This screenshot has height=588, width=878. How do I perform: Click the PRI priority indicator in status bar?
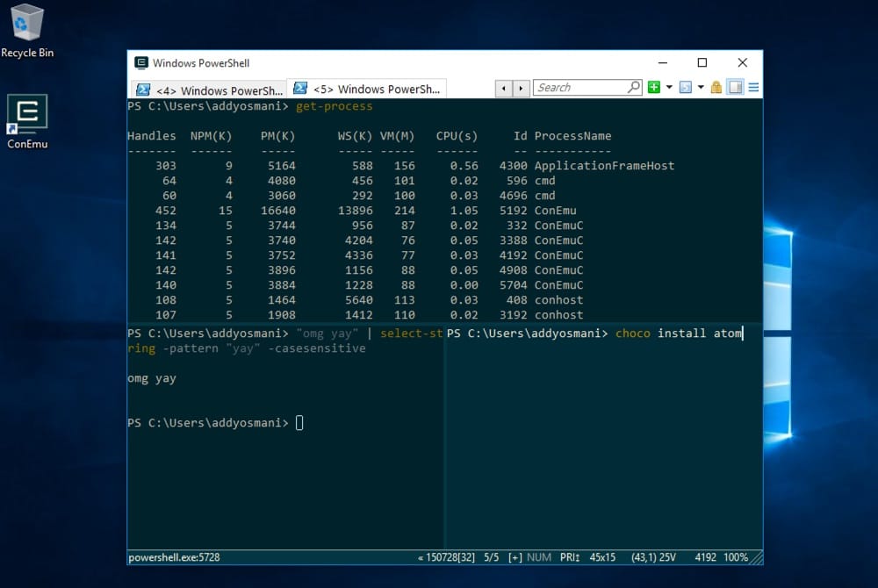(569, 558)
